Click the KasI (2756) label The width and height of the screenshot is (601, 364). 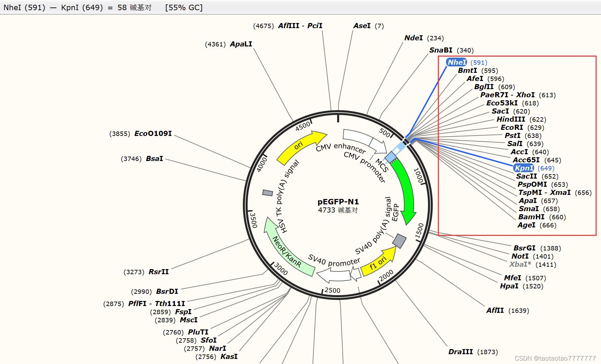(x=217, y=357)
